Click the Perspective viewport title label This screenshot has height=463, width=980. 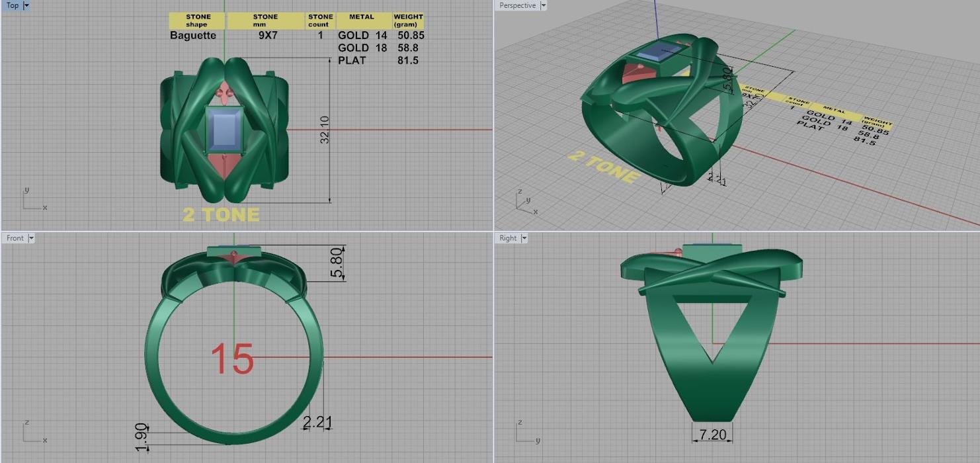pos(517,5)
